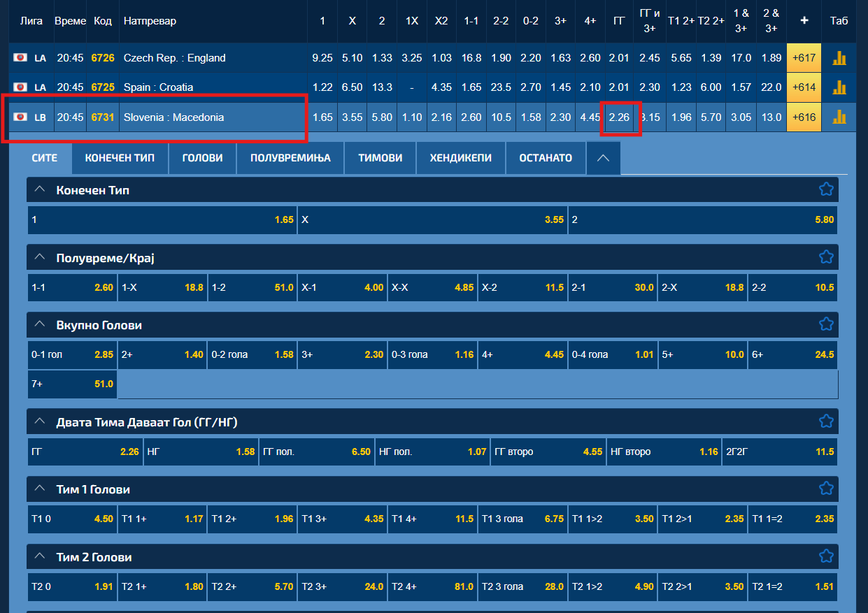868x613 pixels.
Task: Collapse the Конечен Тип section
Action: [40, 189]
